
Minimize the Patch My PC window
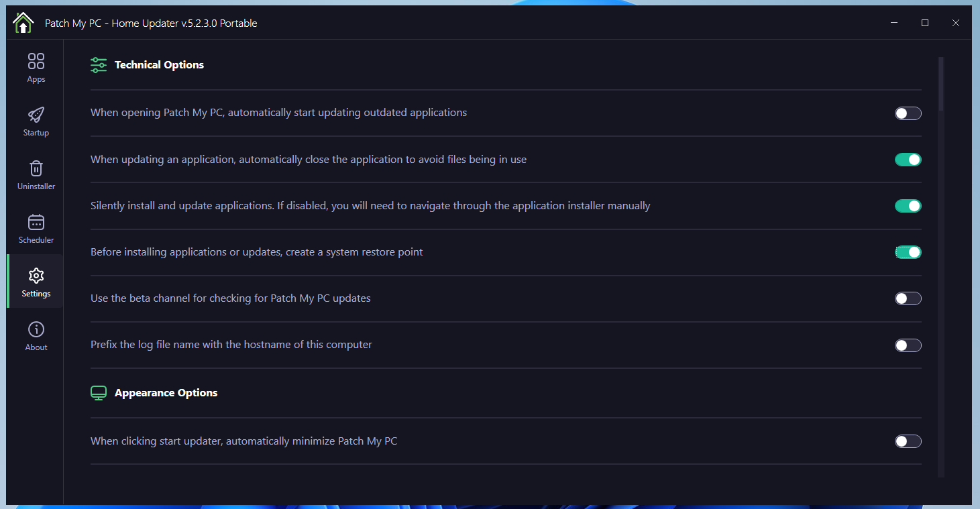point(894,23)
